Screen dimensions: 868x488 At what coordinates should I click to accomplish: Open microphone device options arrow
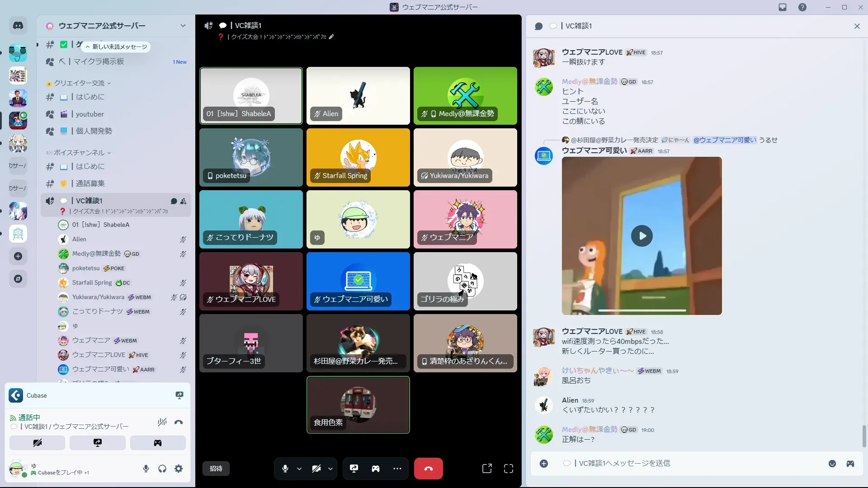pos(299,469)
